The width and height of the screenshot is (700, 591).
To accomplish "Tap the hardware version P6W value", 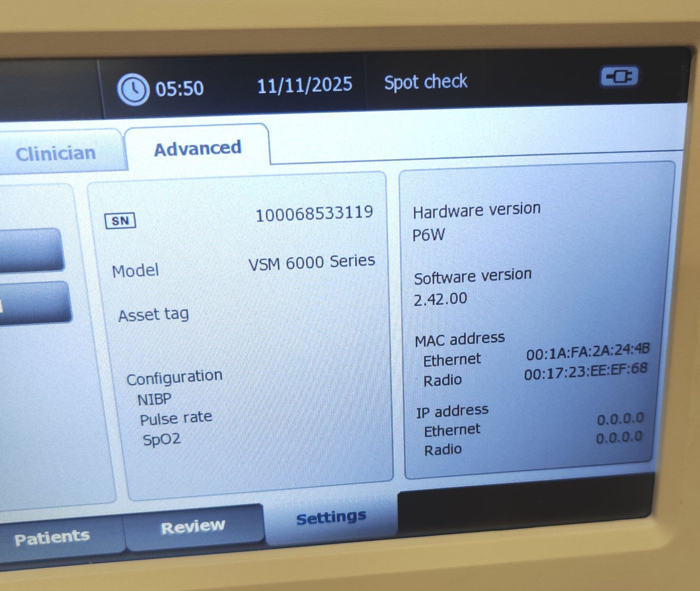I will click(428, 235).
